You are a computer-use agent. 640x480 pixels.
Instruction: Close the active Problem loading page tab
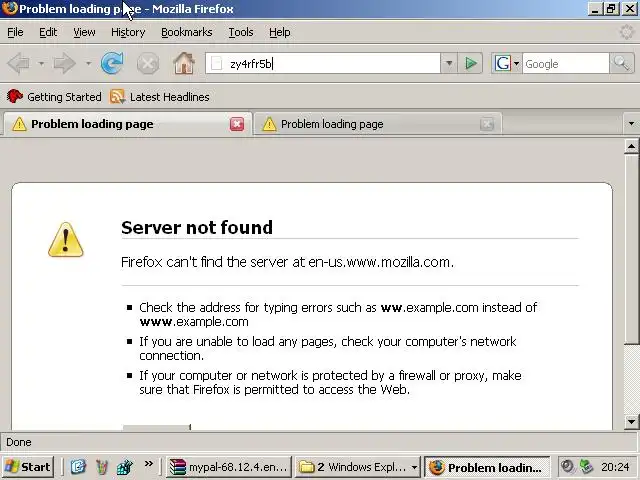click(237, 124)
